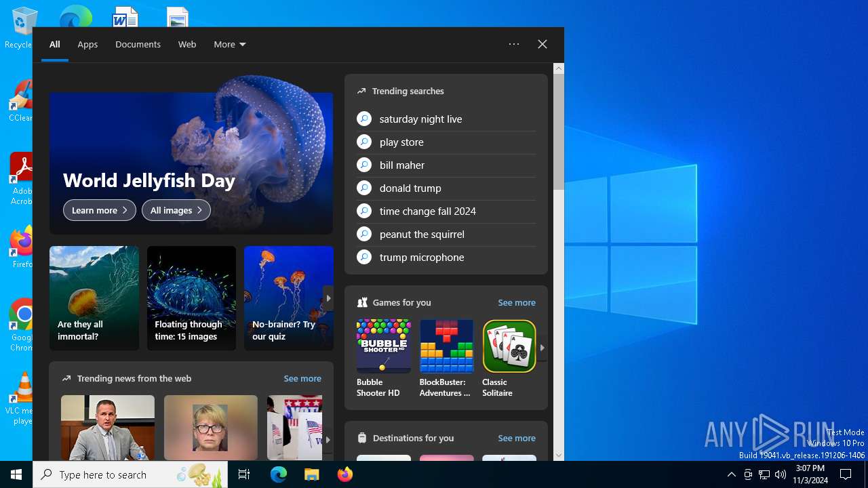Click See more for Destinations for you
Screen dimensions: 868x488
pyautogui.click(x=517, y=438)
